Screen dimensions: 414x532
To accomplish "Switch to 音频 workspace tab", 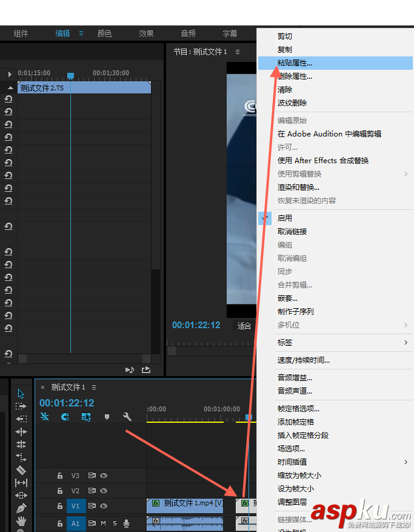I will tap(188, 33).
